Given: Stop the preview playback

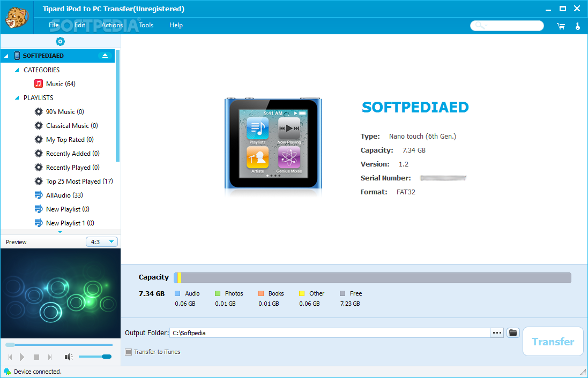Looking at the screenshot, I should tap(36, 357).
